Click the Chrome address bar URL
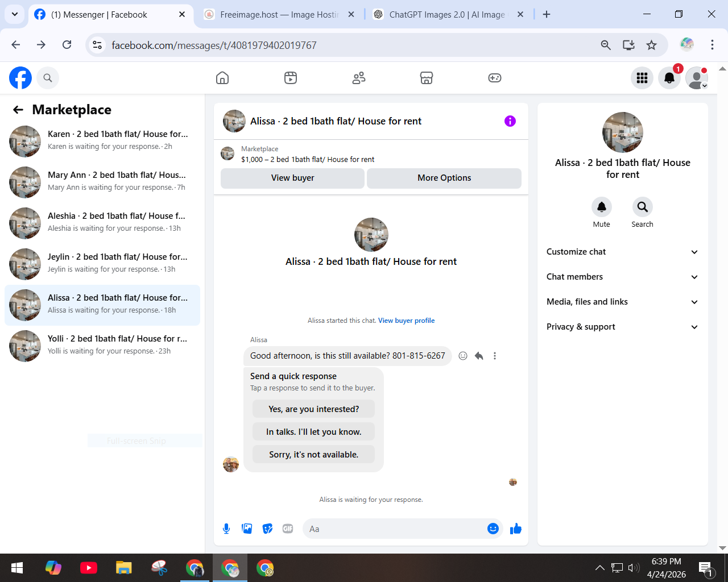 point(214,45)
